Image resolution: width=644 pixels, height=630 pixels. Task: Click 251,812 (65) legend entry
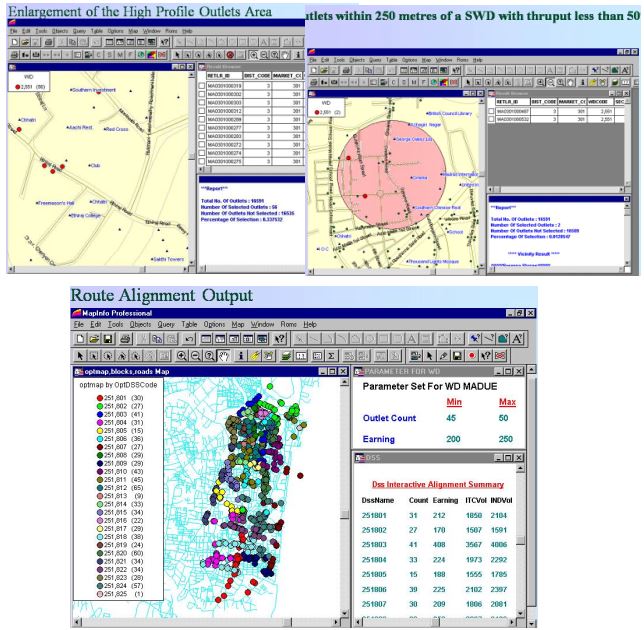[x=120, y=487]
